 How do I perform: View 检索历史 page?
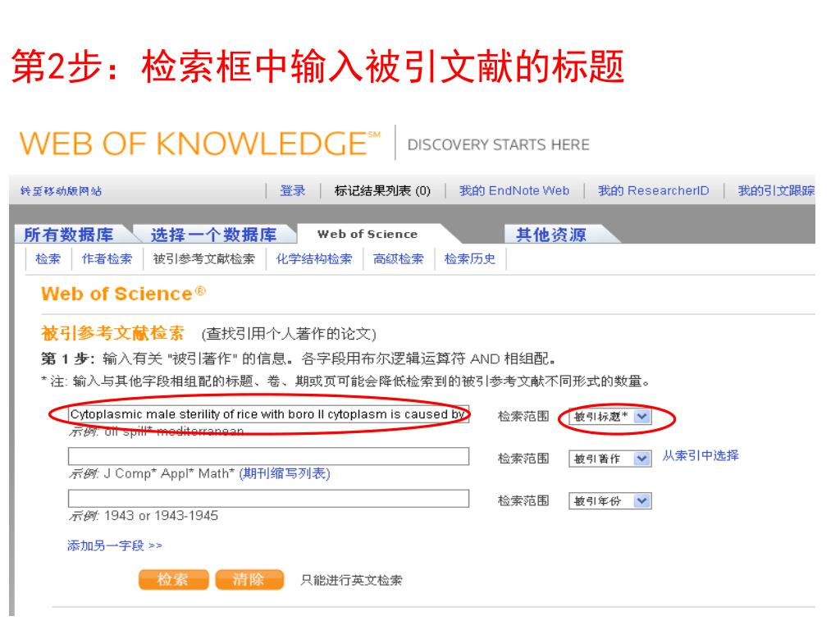(470, 258)
